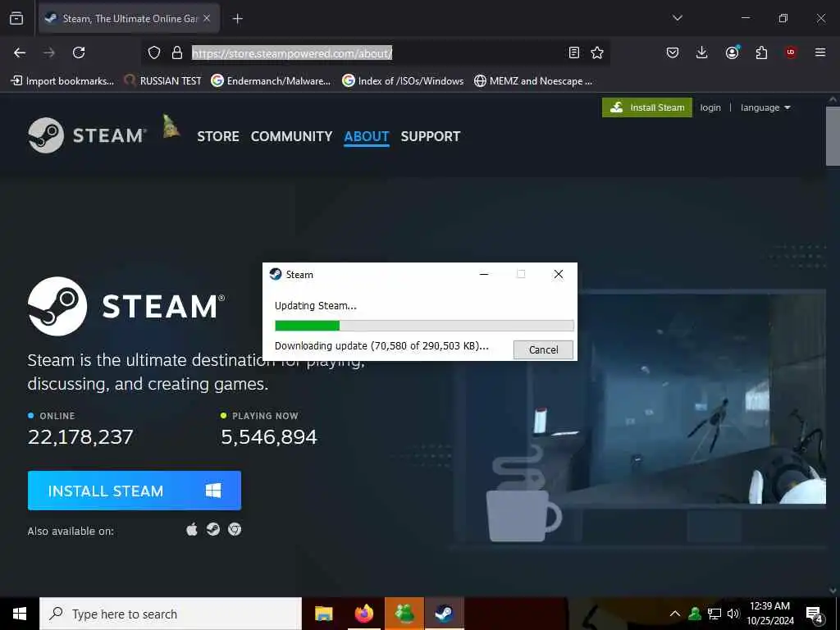Open the green frog taskbar app

(404, 614)
